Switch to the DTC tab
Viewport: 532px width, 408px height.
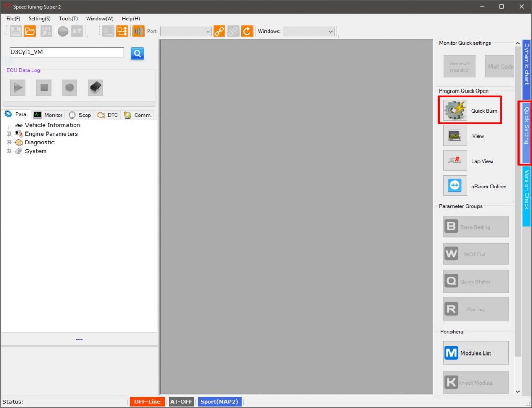click(x=107, y=115)
